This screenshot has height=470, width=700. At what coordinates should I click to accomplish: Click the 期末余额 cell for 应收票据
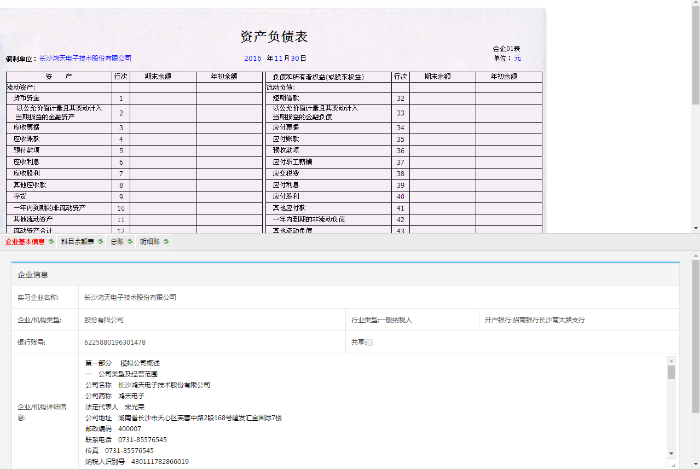coord(163,128)
